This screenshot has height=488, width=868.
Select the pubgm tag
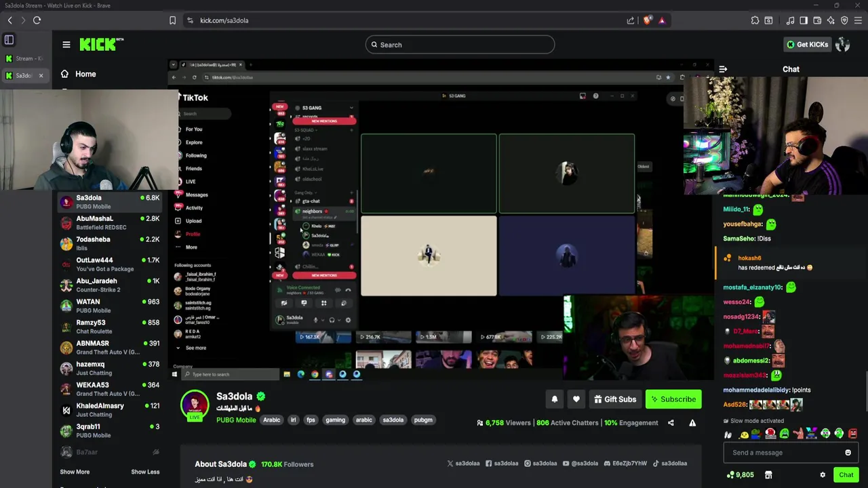423,420
